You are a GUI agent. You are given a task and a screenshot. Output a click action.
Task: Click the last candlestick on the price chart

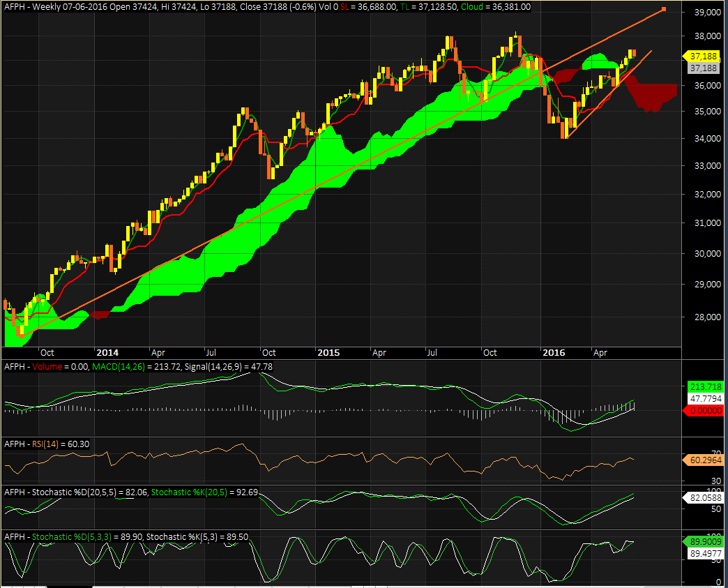click(x=634, y=54)
